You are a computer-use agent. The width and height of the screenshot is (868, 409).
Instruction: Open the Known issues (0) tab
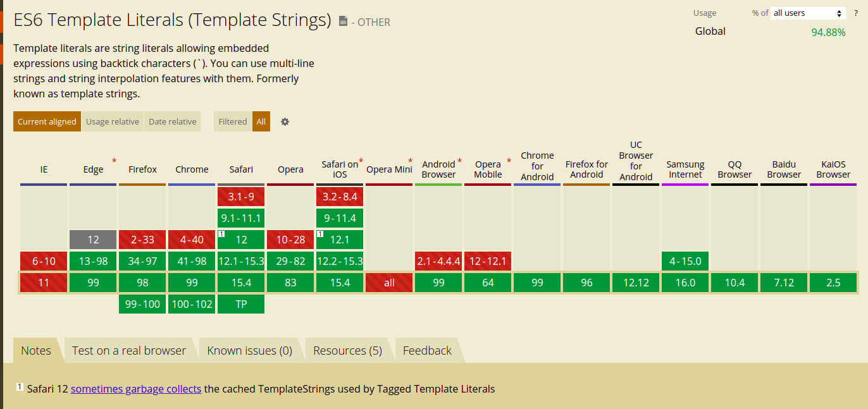pyautogui.click(x=249, y=351)
